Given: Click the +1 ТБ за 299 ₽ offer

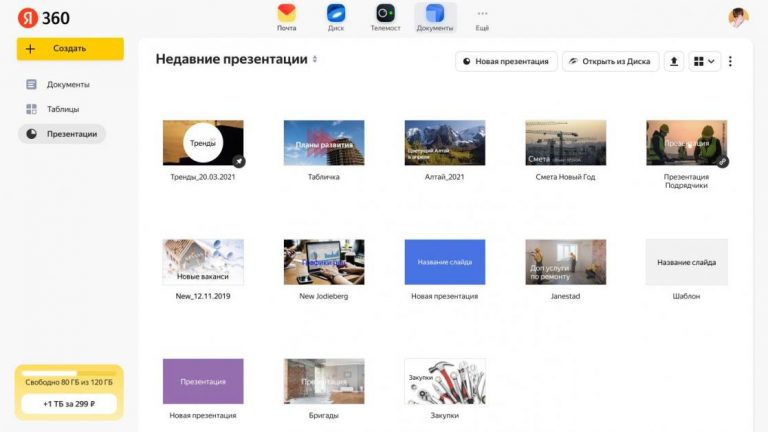Looking at the screenshot, I should coord(69,403).
